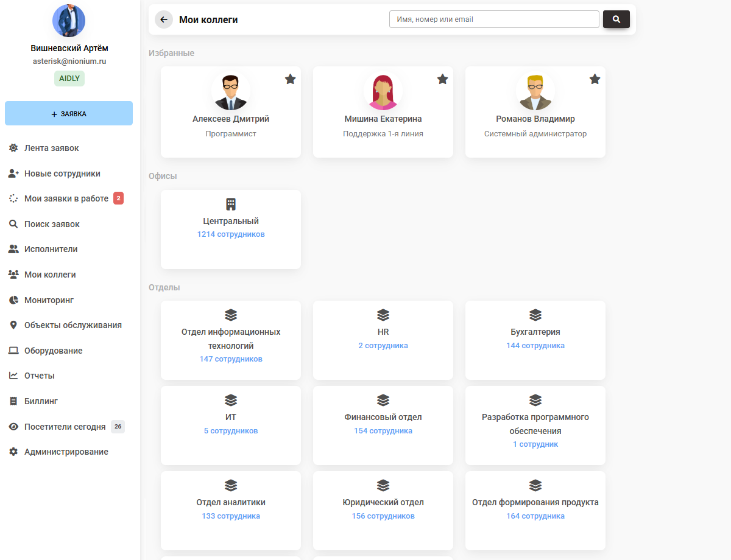Open 154 сотрудника link in Финансовый отдел

coord(383,431)
